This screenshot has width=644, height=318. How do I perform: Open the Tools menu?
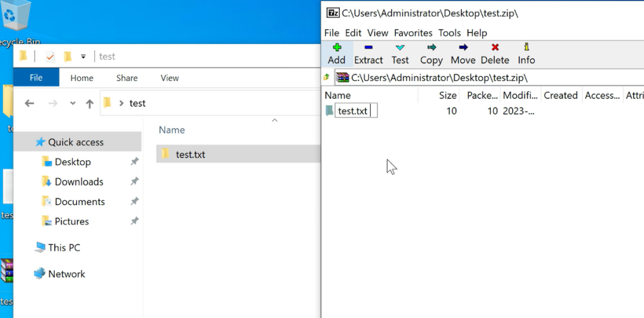[x=450, y=33]
